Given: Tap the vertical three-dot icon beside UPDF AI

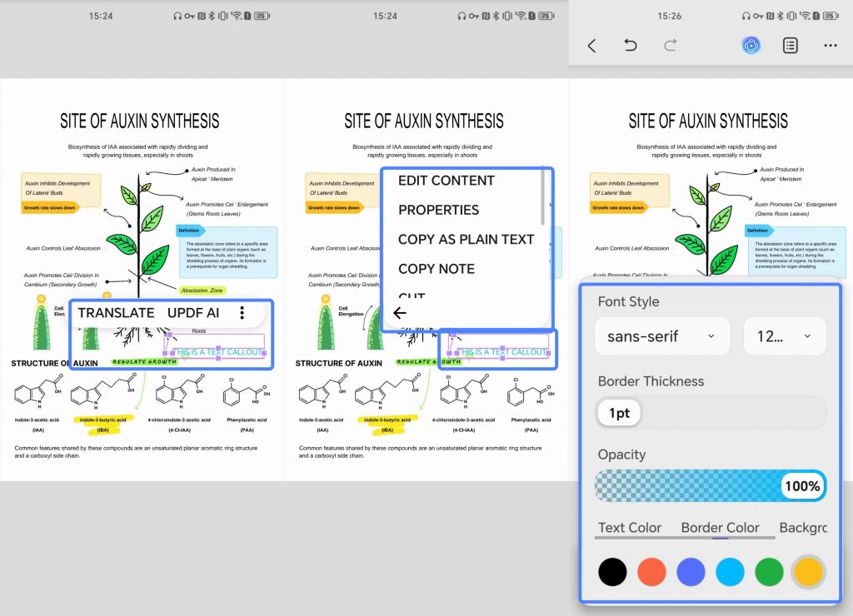Looking at the screenshot, I should point(242,313).
